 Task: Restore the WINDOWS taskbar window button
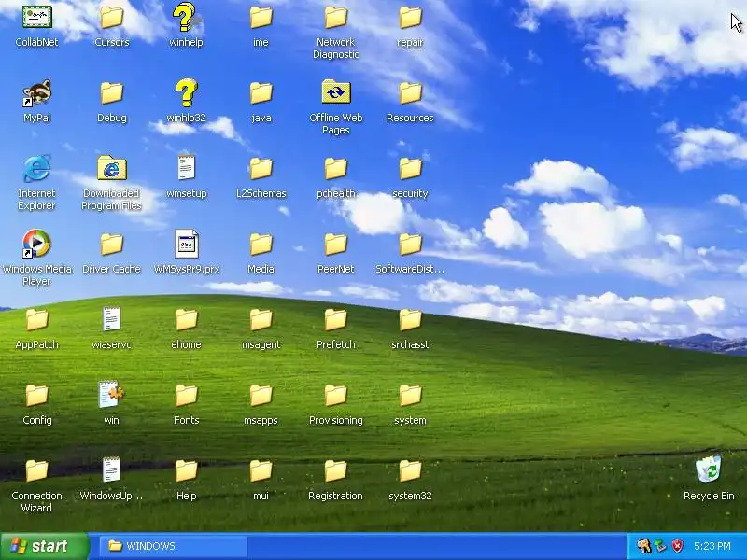coord(174,546)
